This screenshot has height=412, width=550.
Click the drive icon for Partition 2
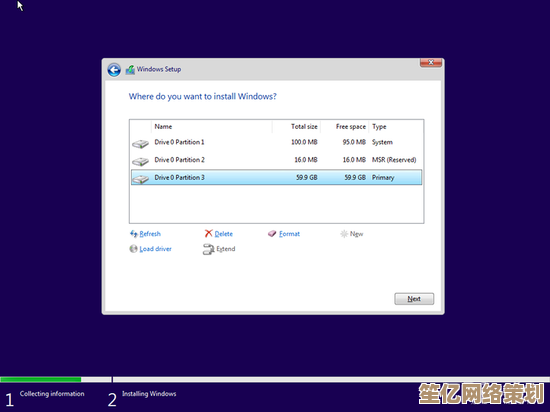[x=140, y=161]
